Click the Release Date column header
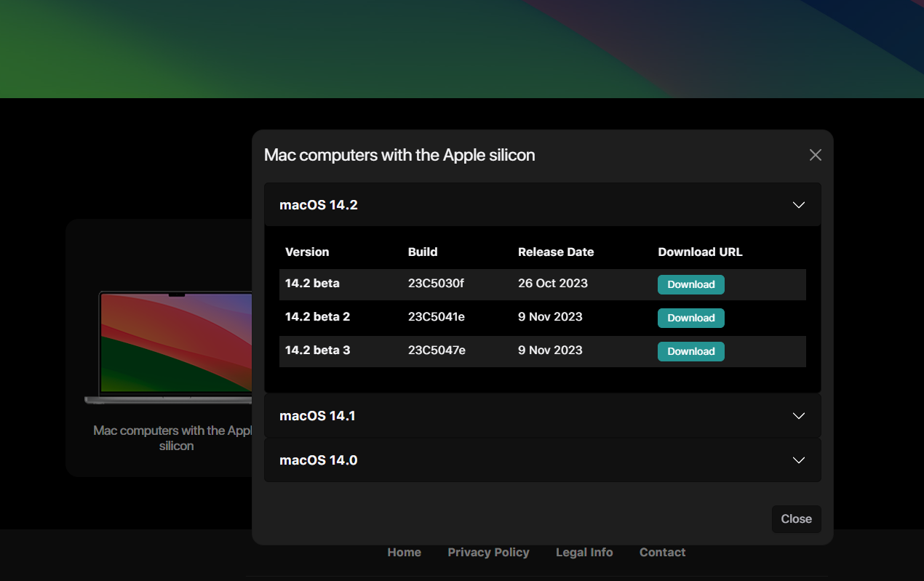 point(556,252)
